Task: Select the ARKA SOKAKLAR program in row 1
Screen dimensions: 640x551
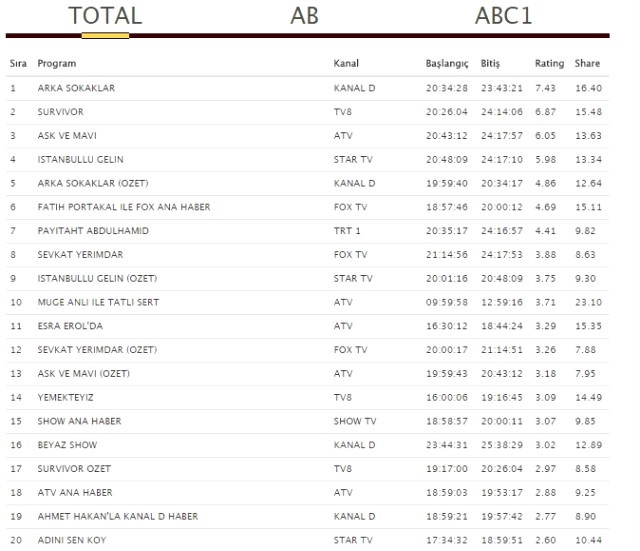Action: [76, 88]
